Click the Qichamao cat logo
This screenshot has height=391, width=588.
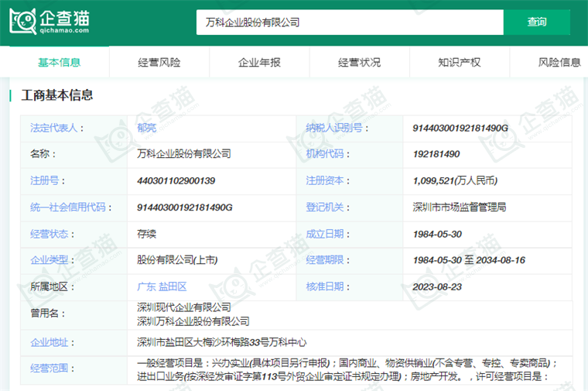point(50,22)
